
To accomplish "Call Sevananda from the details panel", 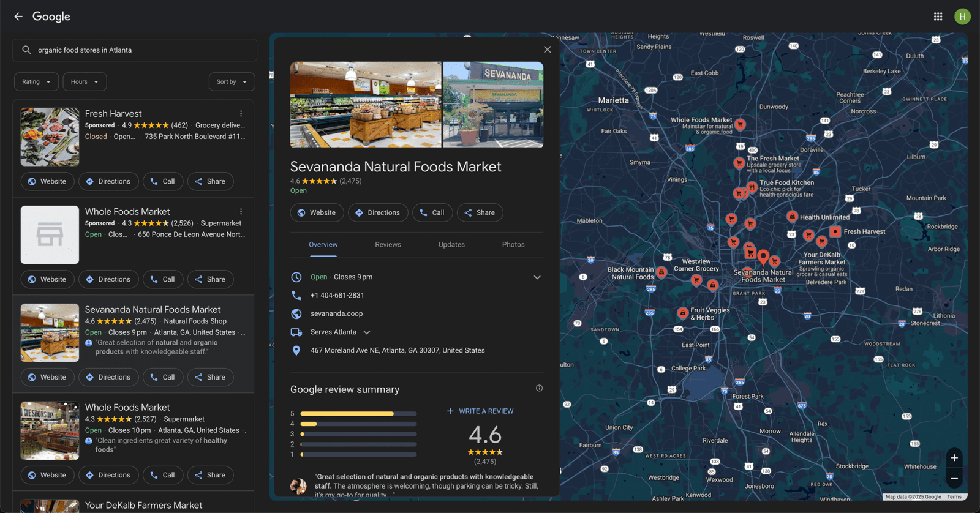I will pyautogui.click(x=432, y=212).
